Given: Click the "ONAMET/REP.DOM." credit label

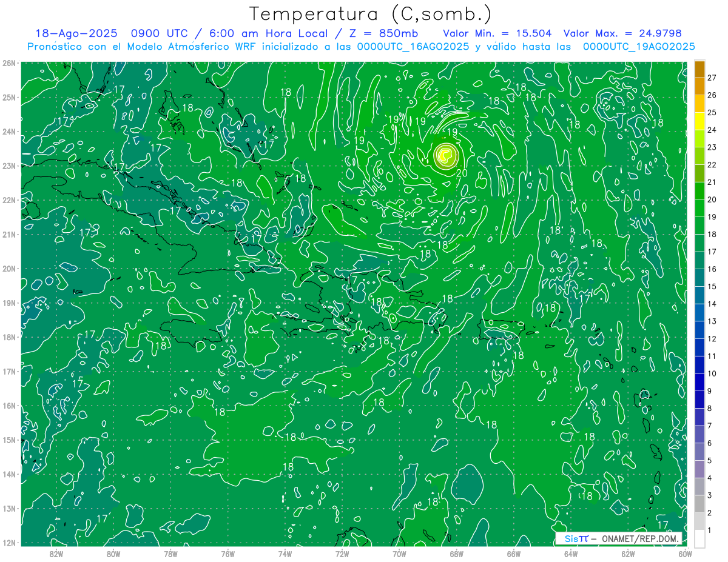Looking at the screenshot, I should [x=640, y=538].
